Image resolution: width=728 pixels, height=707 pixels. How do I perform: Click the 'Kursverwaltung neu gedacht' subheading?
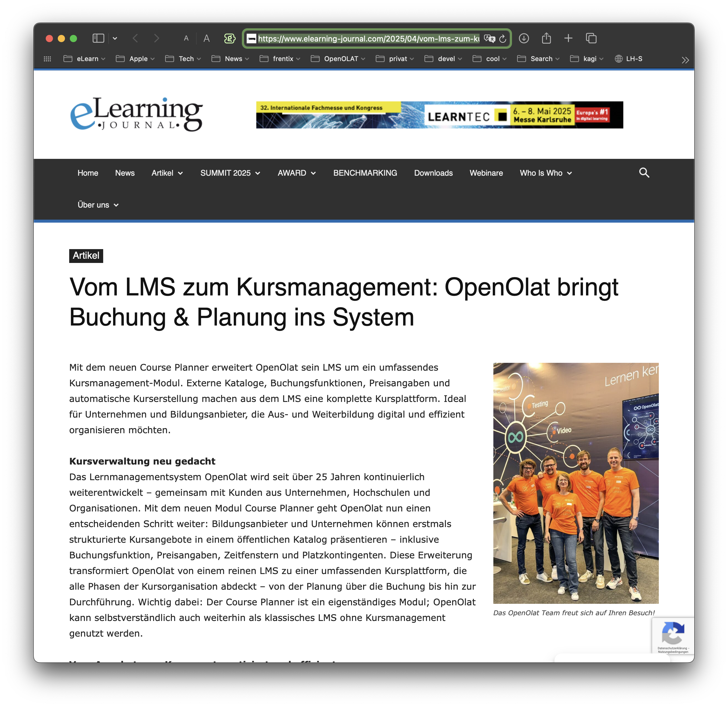[x=142, y=462]
